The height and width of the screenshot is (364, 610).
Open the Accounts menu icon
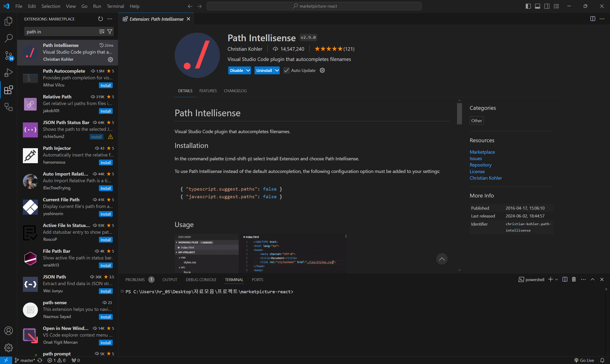tap(9, 331)
